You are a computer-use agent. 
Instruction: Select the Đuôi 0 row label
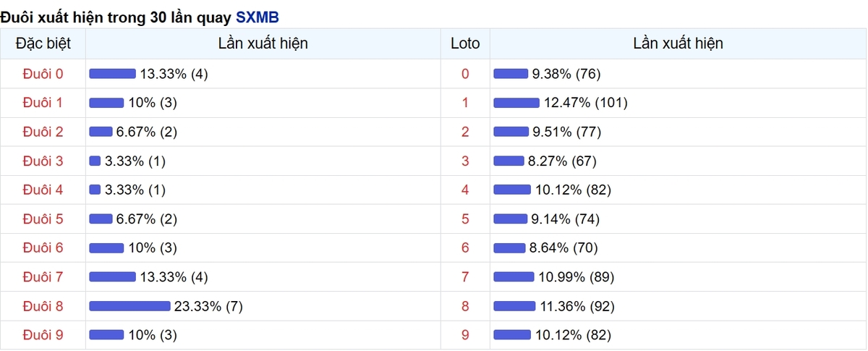43,74
